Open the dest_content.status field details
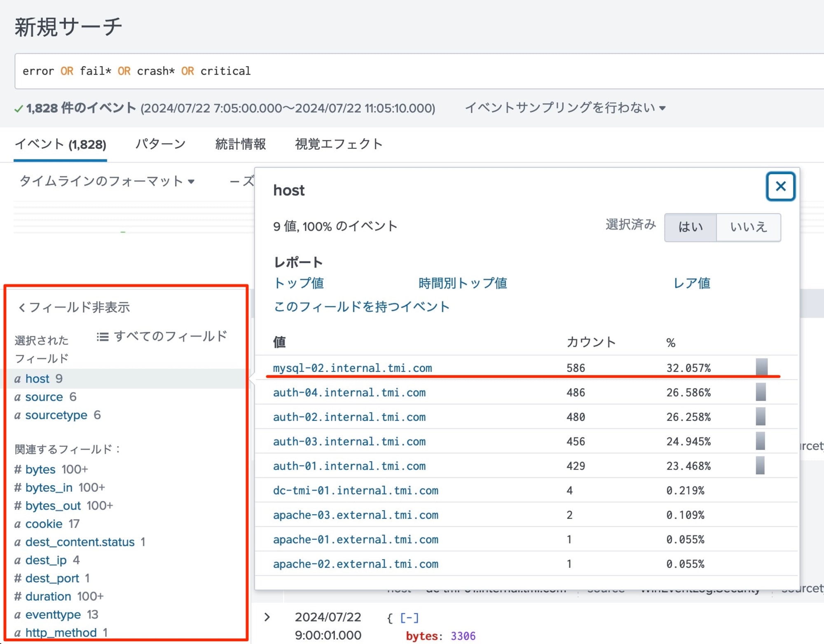Viewport: 824px width, 644px height. (x=80, y=542)
